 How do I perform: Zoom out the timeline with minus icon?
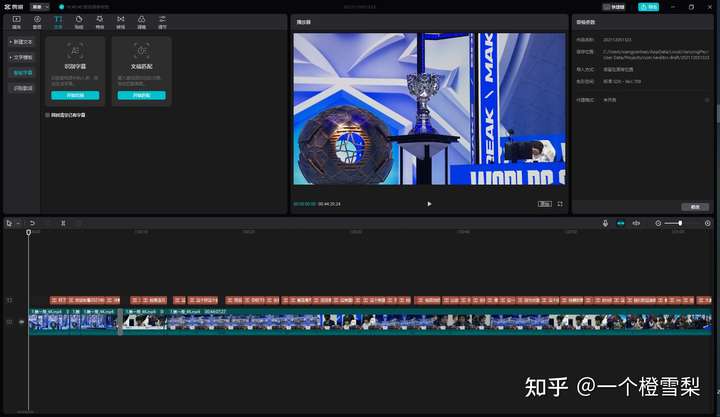pyautogui.click(x=658, y=223)
